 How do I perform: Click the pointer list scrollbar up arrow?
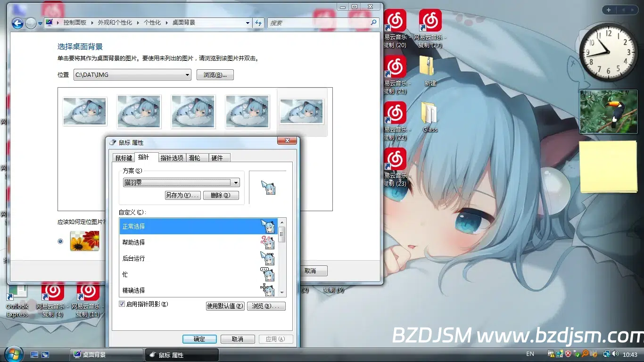tap(282, 222)
